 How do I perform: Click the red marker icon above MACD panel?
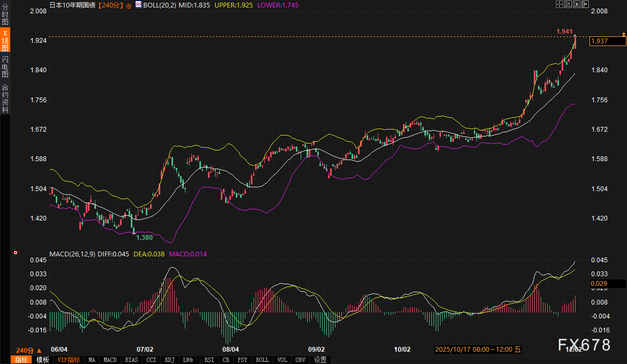(16, 253)
